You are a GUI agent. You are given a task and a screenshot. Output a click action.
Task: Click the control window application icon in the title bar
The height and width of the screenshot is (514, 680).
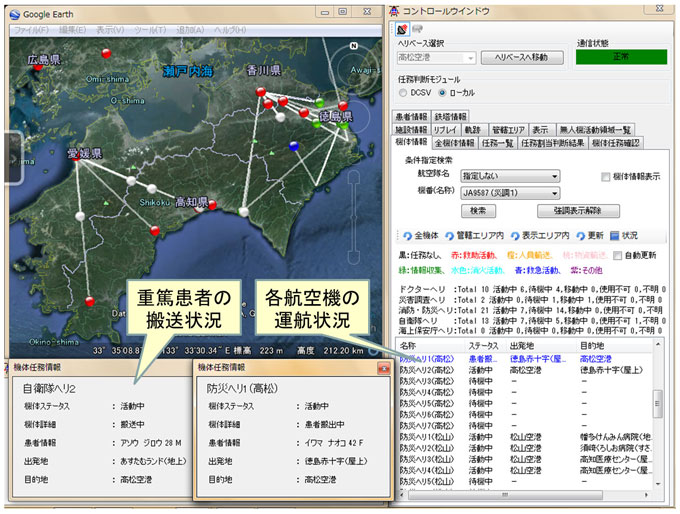click(x=393, y=10)
